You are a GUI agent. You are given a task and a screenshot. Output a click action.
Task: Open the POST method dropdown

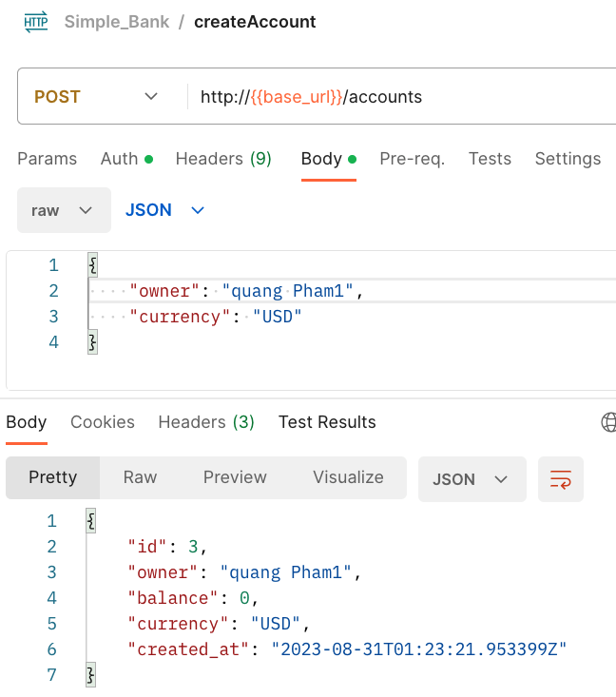tap(95, 96)
